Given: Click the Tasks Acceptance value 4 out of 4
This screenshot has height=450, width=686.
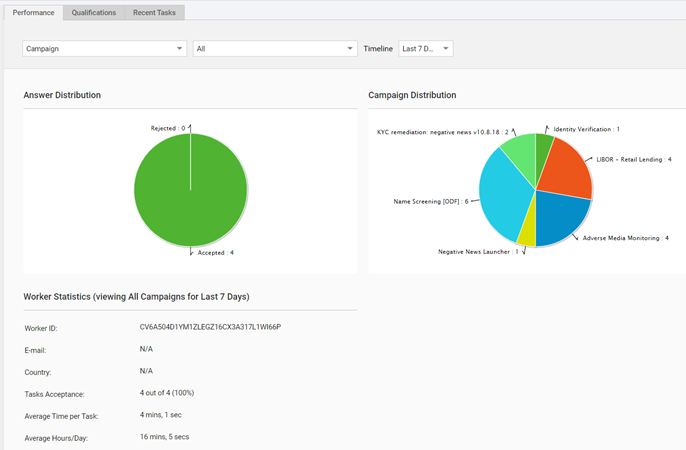Looking at the screenshot, I should (167, 393).
